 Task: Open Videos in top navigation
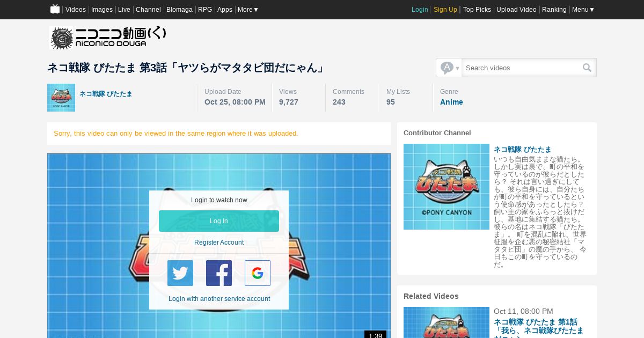click(76, 9)
